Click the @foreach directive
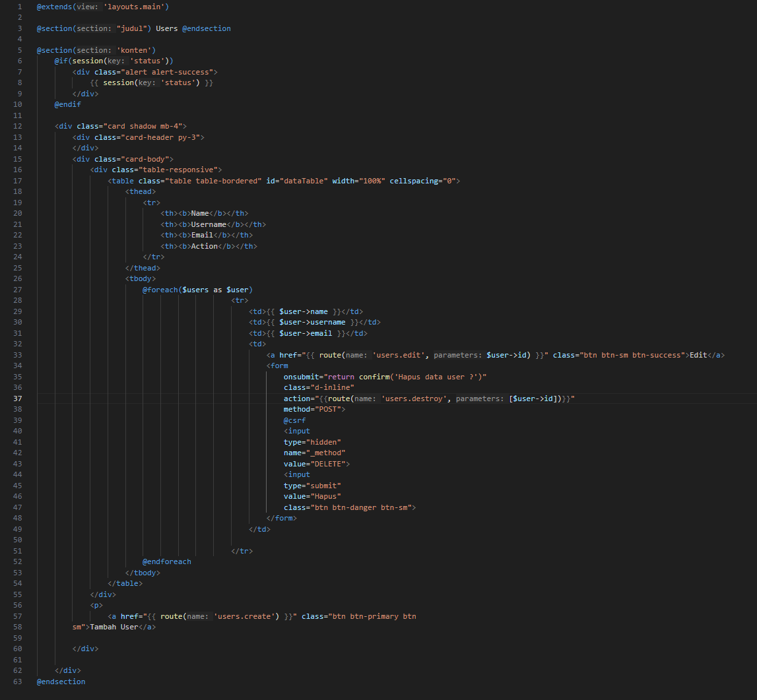757x700 pixels. coord(160,290)
